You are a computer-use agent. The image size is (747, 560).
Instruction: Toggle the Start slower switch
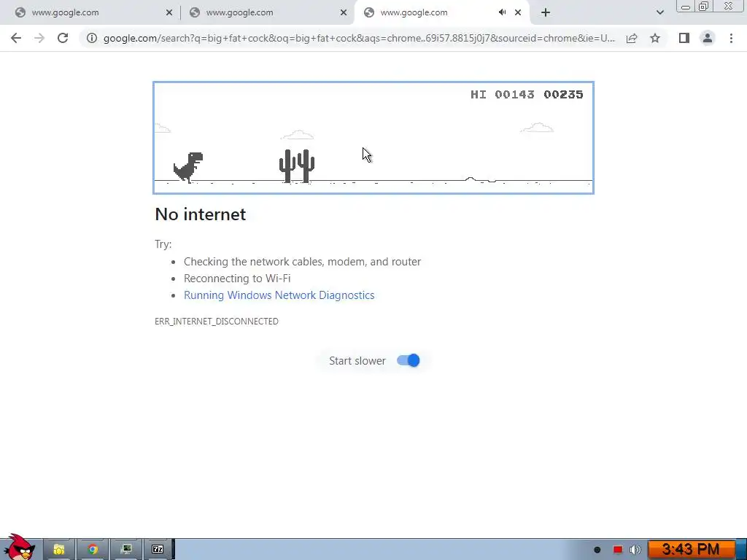tap(409, 360)
